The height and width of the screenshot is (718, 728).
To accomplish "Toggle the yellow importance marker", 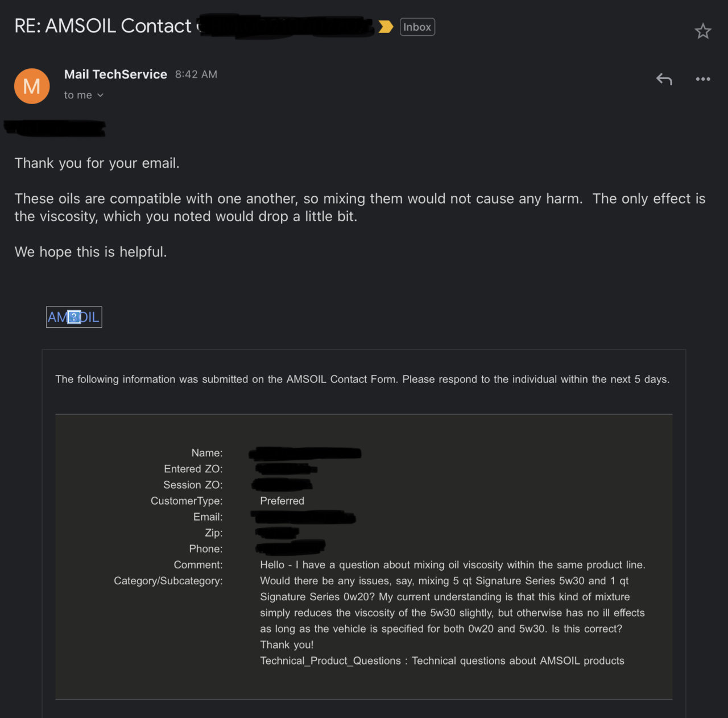I will tap(386, 27).
